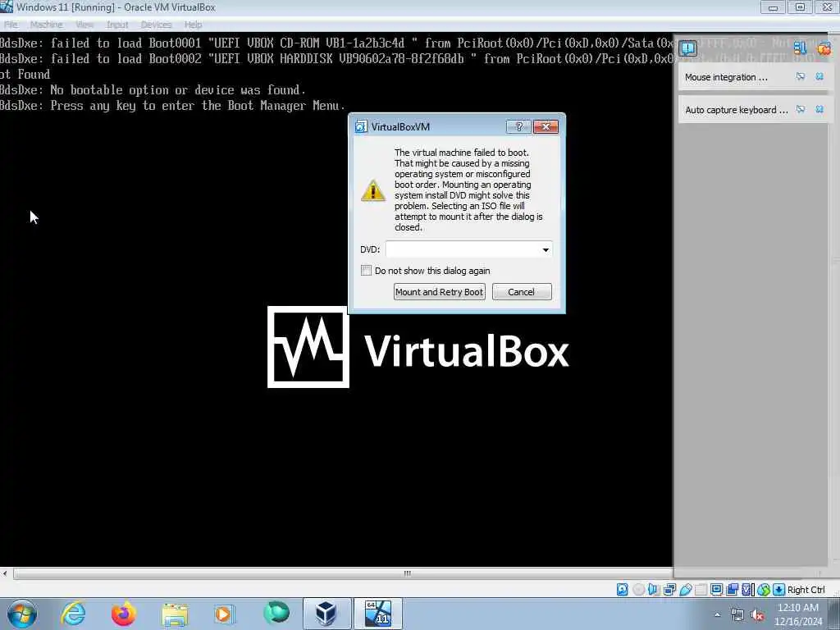Launch Firefox from the taskbar
The width and height of the screenshot is (840, 630).
coord(123,614)
